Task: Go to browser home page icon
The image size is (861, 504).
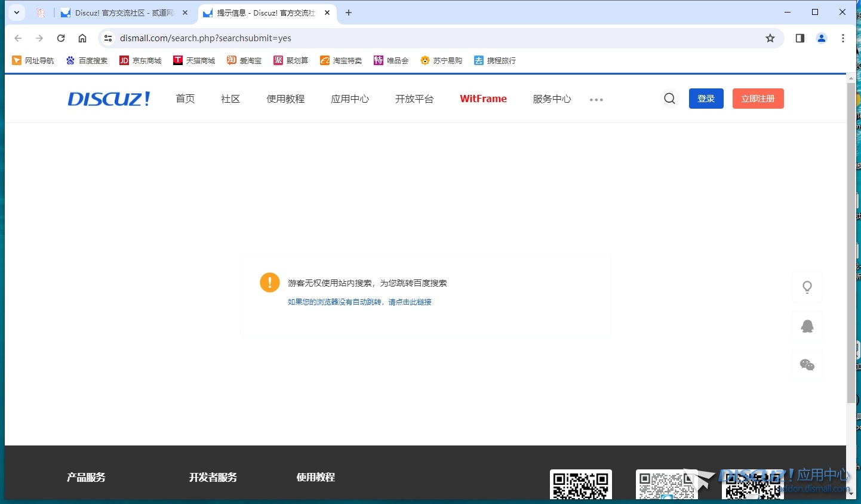Action: [82, 38]
